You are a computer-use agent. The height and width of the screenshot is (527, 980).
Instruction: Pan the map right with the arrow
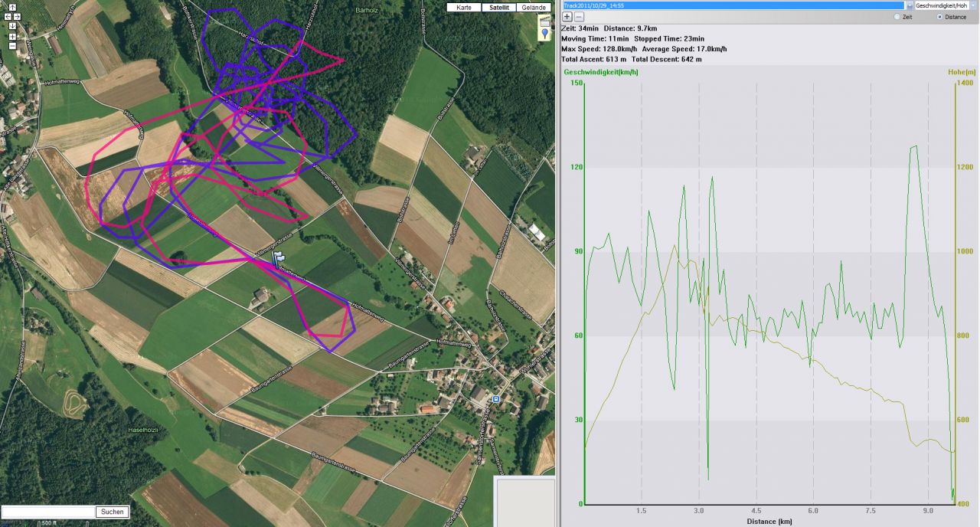tap(17, 16)
